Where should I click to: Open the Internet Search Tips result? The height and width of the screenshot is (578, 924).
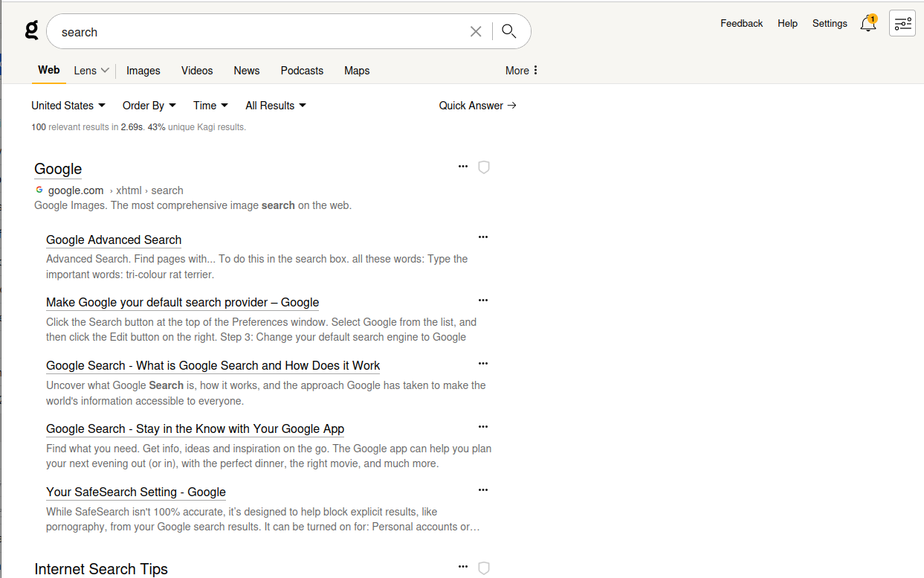[x=101, y=569]
